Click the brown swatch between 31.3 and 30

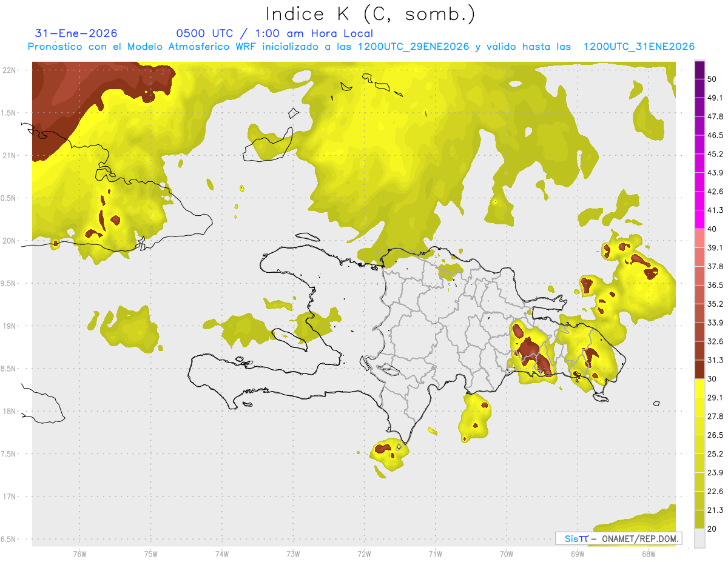[700, 369]
